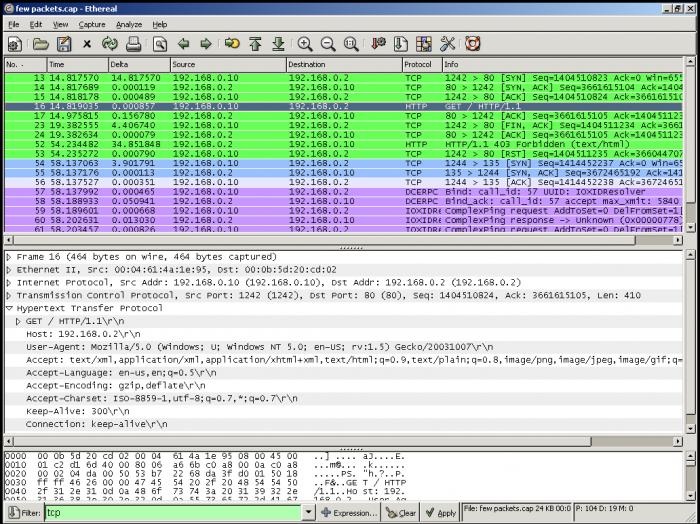Open the filter history dropdown arrow
The image size is (700, 524).
tap(308, 513)
